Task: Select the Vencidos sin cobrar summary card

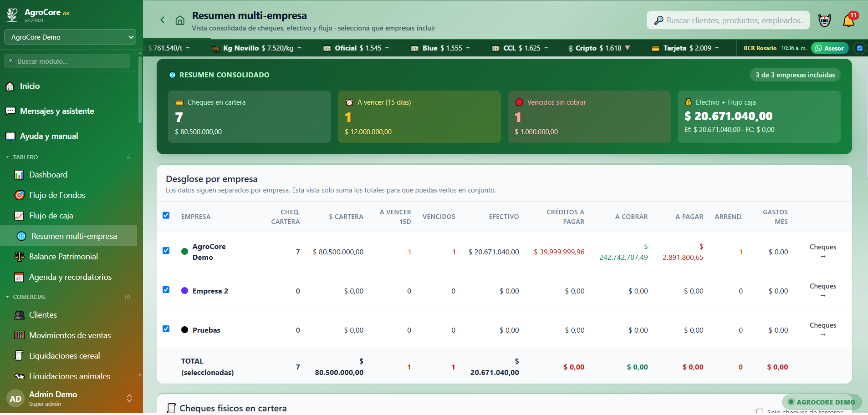Action: 589,117
